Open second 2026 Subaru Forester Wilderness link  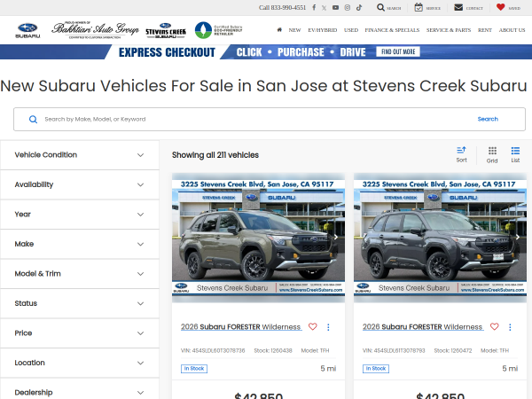click(x=423, y=326)
